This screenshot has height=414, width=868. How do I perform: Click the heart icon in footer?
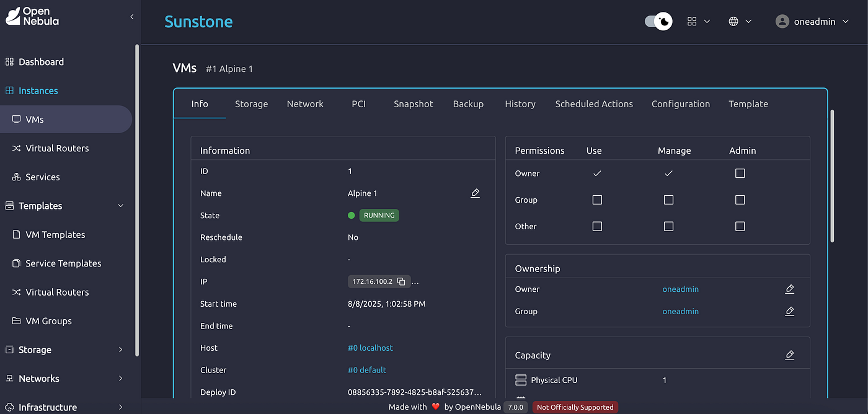point(436,407)
